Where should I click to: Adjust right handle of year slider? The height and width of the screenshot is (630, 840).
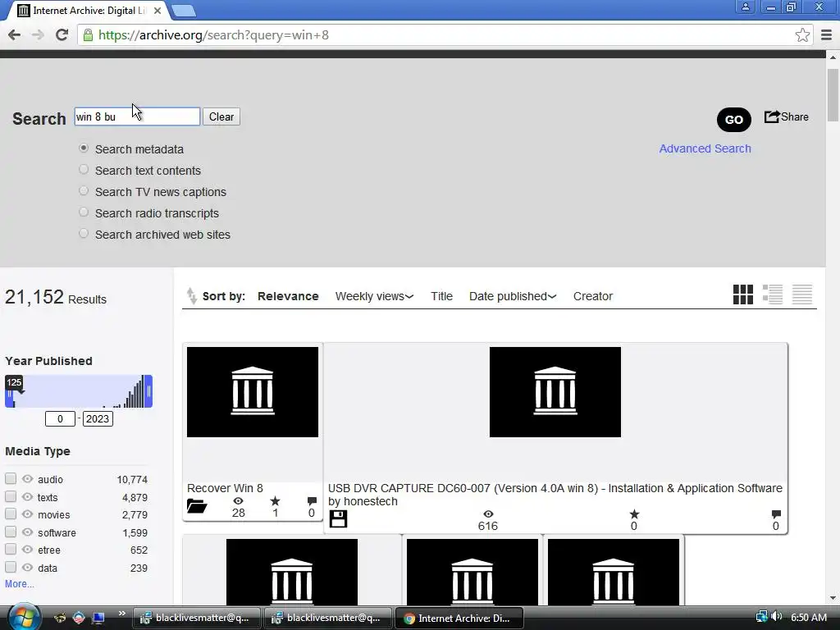(149, 391)
